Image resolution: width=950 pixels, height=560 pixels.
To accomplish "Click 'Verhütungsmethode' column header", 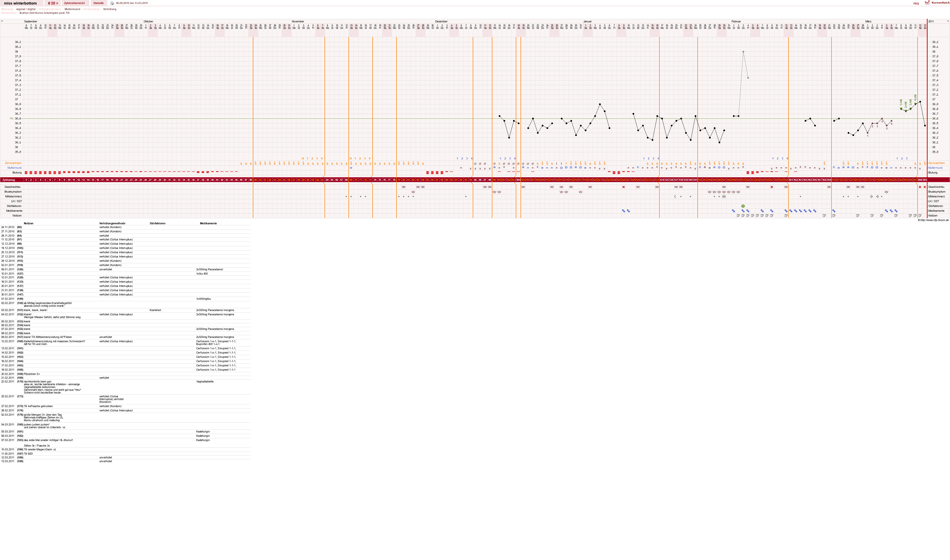I will [x=112, y=223].
